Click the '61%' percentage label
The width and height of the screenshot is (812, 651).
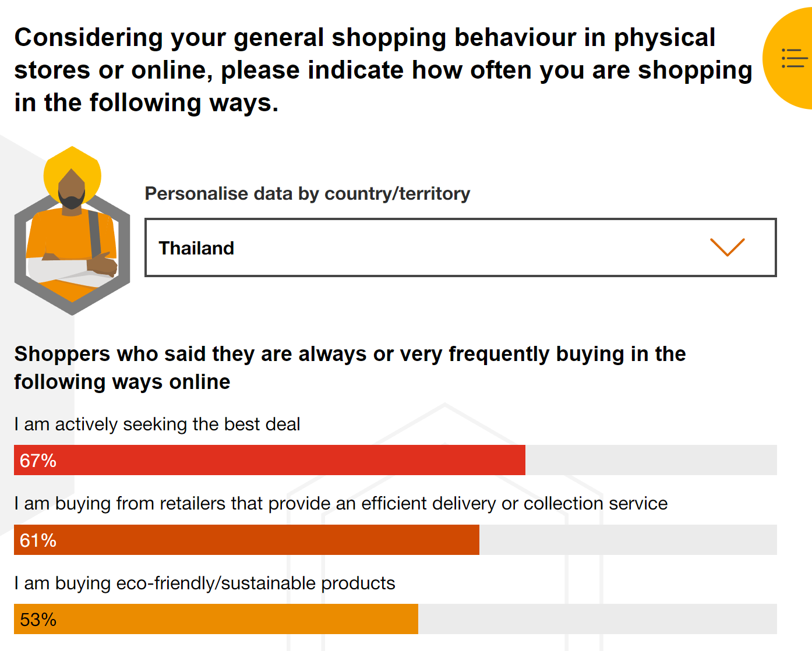point(38,540)
